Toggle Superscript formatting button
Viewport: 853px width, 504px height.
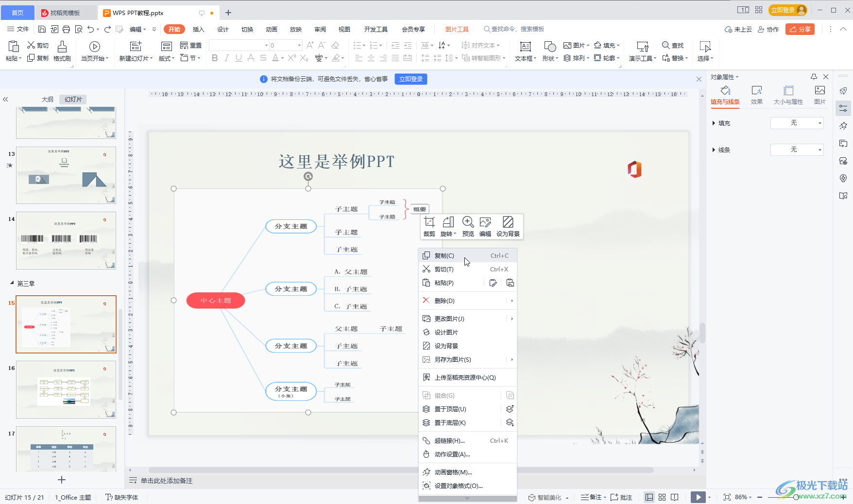pyautogui.click(x=291, y=58)
